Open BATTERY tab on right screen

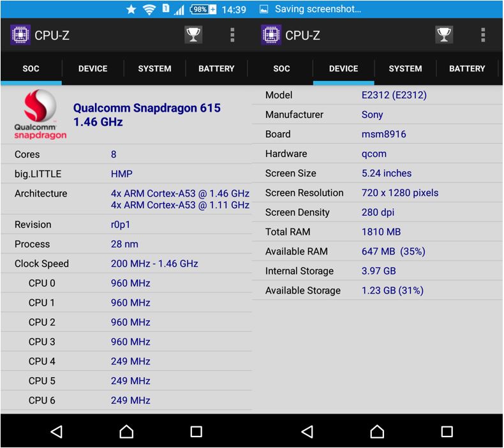tap(467, 68)
